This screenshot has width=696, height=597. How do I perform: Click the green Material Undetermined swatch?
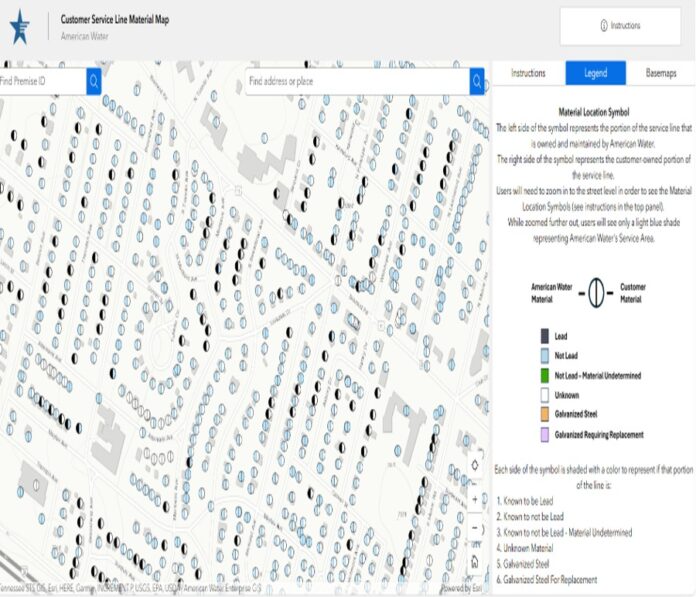545,376
